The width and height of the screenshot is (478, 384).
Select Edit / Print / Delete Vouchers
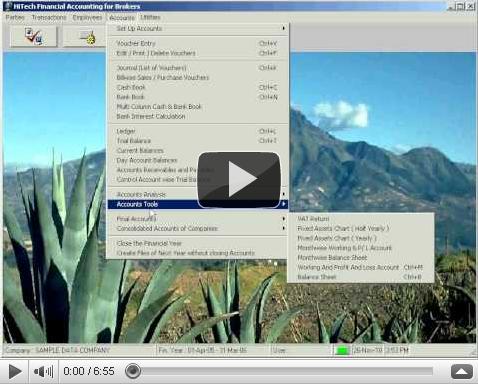coord(198,53)
